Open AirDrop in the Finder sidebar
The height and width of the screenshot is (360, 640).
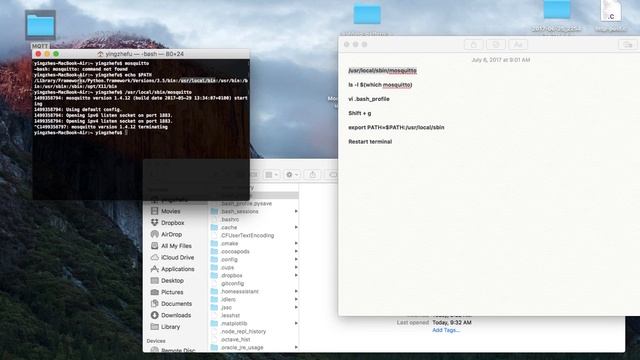[171, 234]
